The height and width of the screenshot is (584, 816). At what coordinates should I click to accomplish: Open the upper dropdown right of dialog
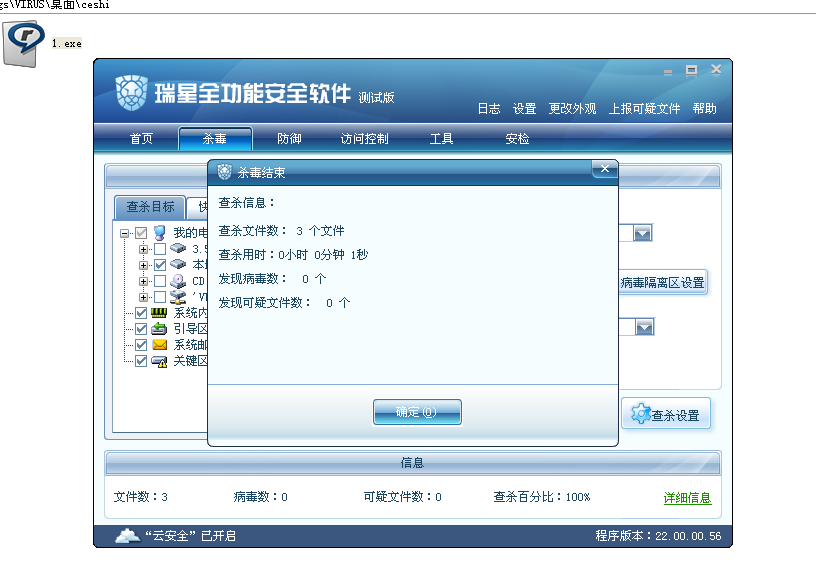tap(642, 233)
